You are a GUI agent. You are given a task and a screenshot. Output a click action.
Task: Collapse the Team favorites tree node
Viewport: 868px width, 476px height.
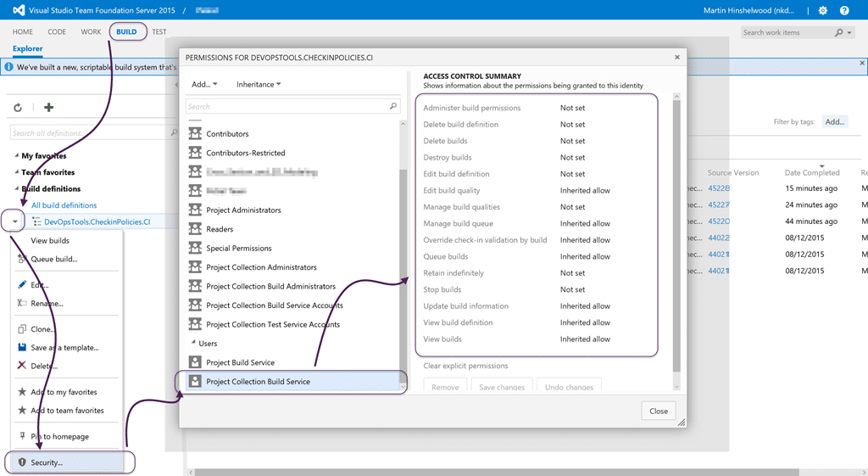point(16,171)
